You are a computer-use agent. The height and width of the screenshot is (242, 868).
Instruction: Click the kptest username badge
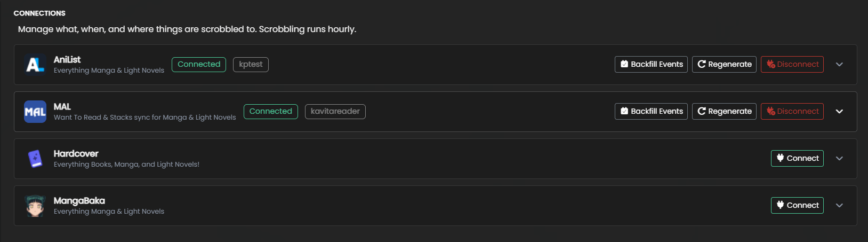click(x=251, y=64)
